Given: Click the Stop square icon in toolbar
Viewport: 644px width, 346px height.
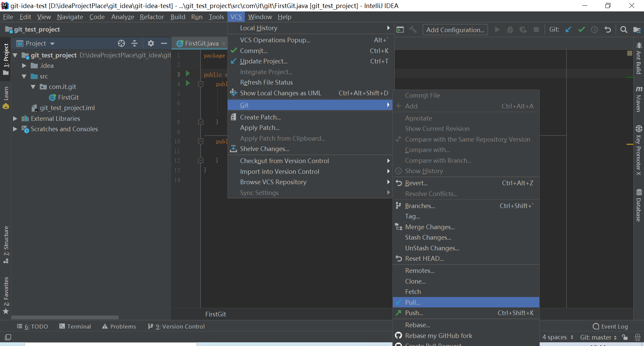Looking at the screenshot, I should [536, 30].
